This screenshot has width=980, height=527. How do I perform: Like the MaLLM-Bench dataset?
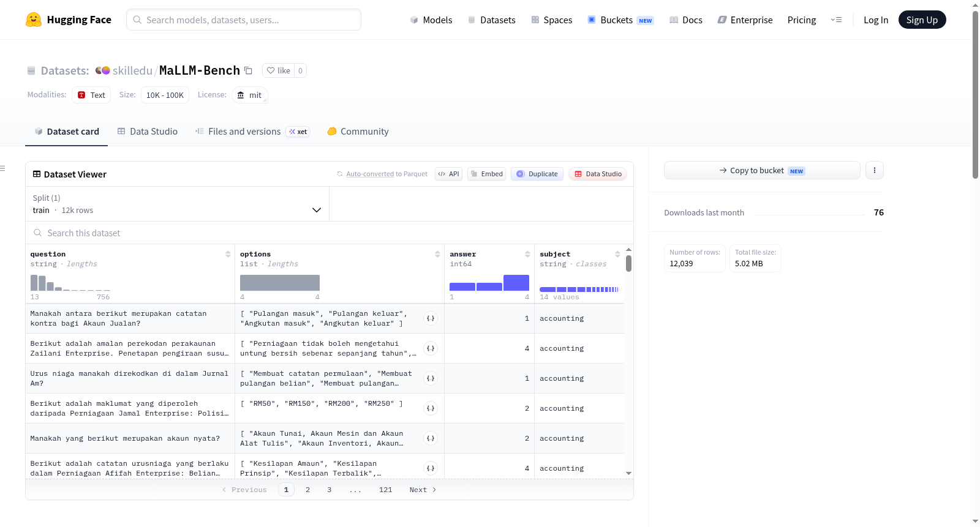click(279, 70)
